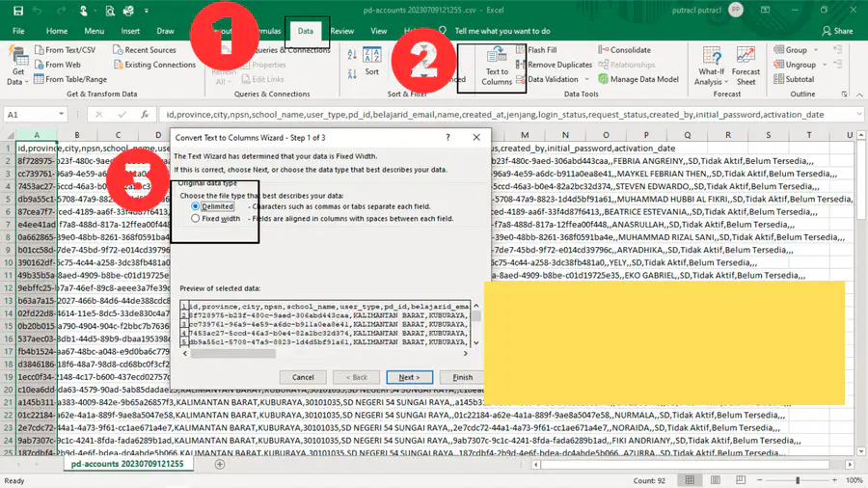Viewport: 868px width, 488px height.
Task: Open the Insert tab
Action: pos(130,31)
